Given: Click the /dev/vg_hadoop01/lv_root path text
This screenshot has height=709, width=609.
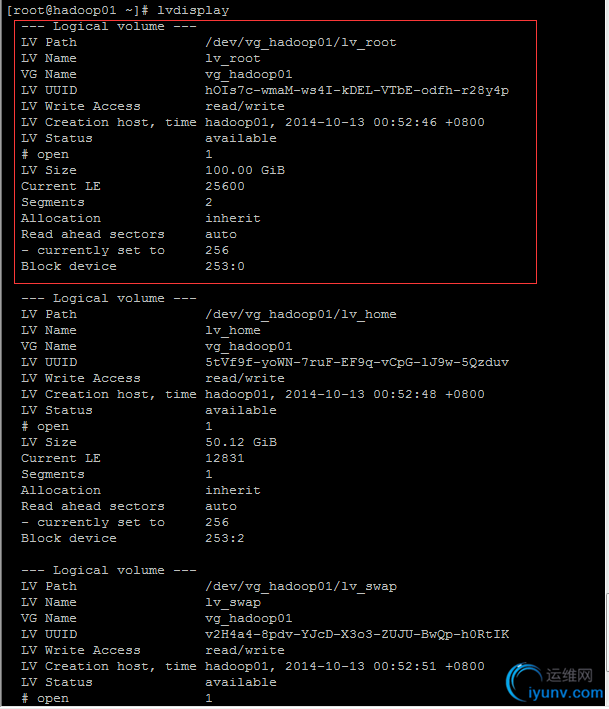Looking at the screenshot, I should coord(300,42).
